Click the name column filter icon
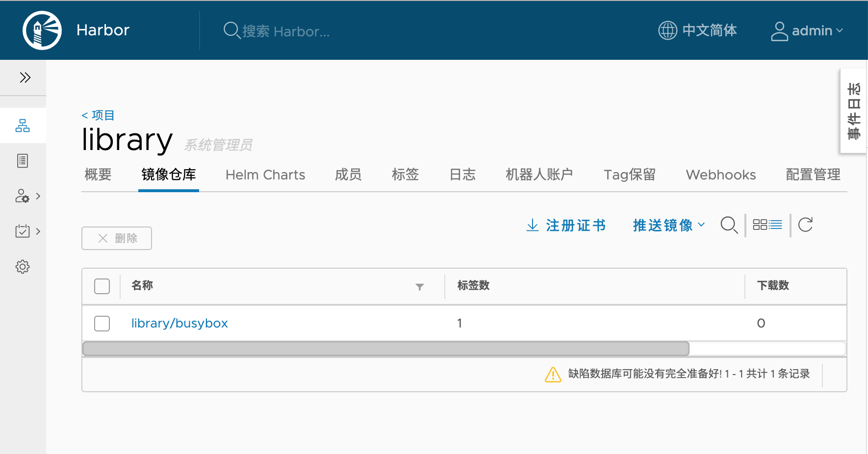Viewport: 868px width, 454px height. 420,287
